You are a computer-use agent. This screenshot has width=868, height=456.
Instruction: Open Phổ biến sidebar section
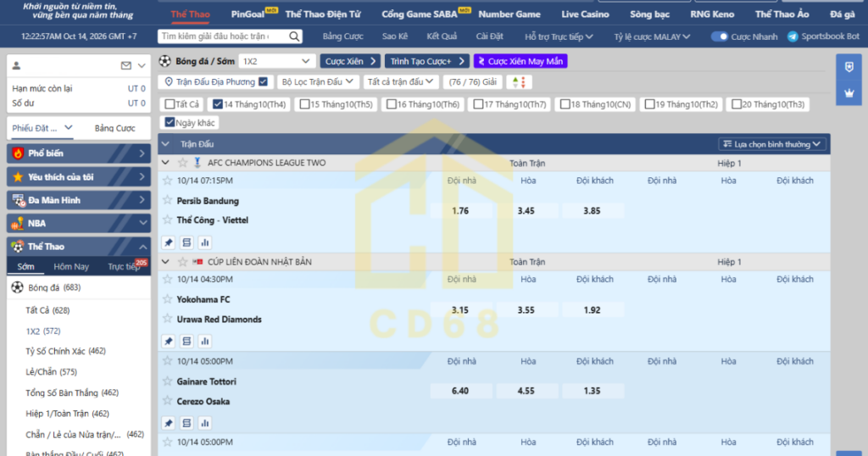(79, 153)
